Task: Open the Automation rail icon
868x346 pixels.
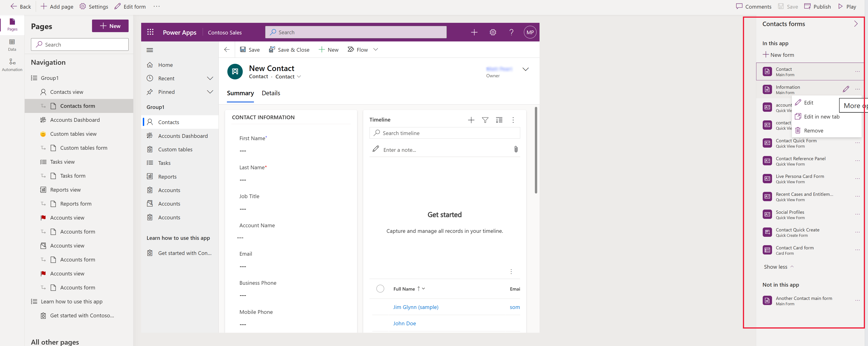Action: (x=12, y=65)
